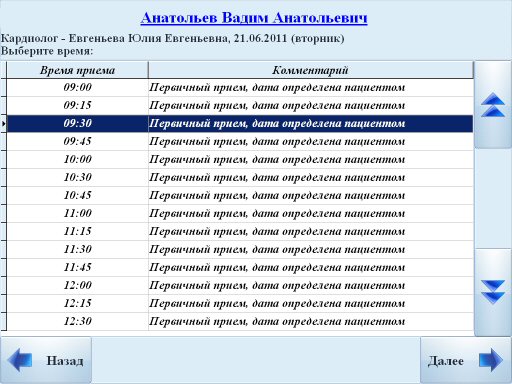Click the comment text in the 11:30 row
The width and height of the screenshot is (512, 384).
[277, 250]
